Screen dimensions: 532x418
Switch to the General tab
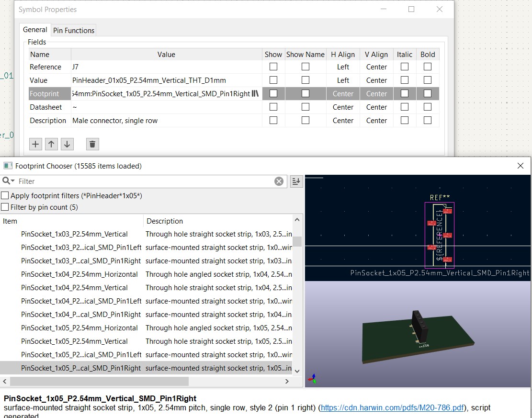[x=35, y=30]
